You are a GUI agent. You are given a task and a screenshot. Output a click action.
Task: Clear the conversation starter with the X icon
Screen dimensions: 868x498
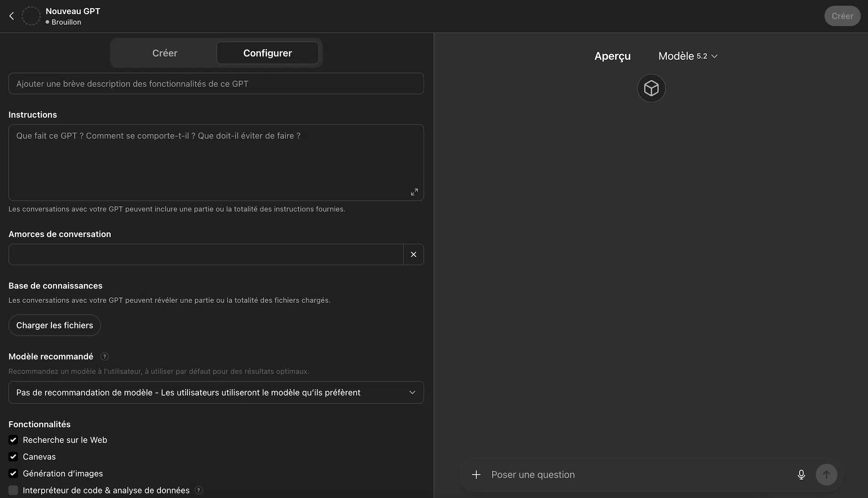[x=413, y=254]
